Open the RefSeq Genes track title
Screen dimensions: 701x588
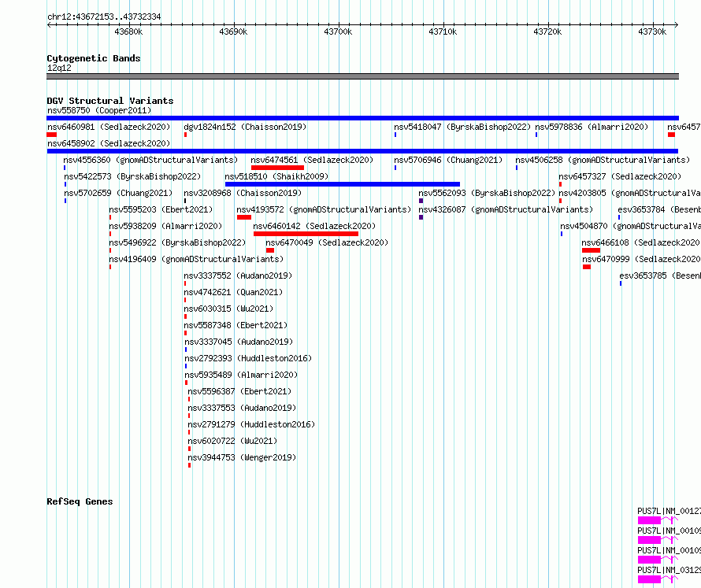80,501
